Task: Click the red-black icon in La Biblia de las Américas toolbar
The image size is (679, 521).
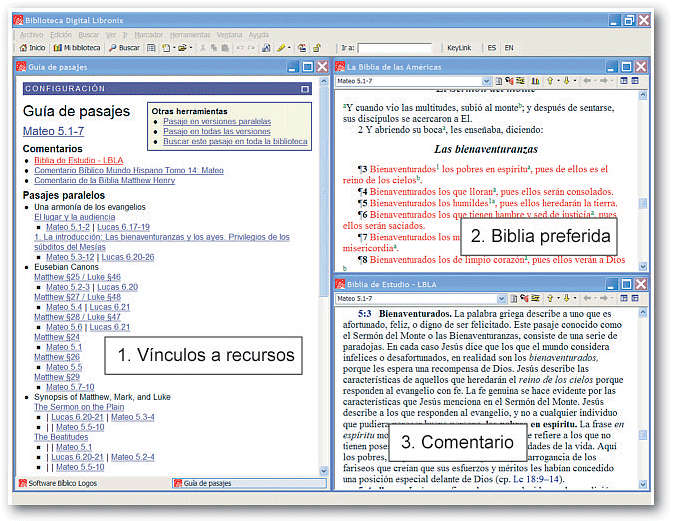Action: click(509, 81)
